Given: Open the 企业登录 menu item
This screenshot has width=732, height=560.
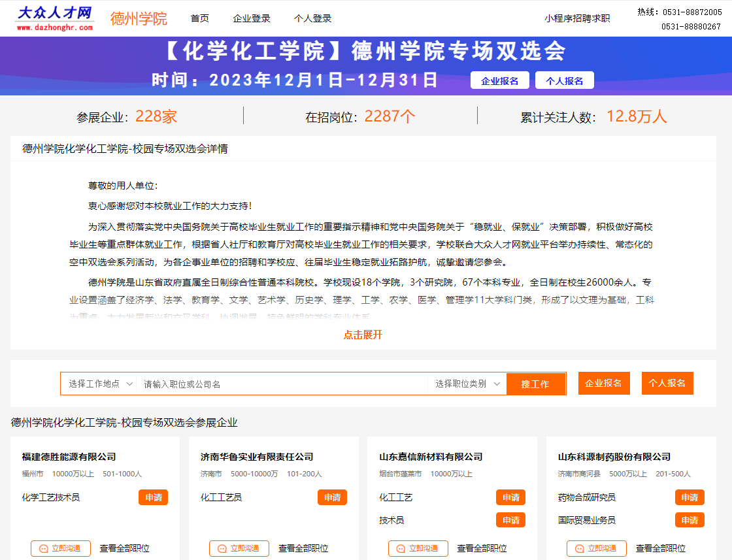Looking at the screenshot, I should 251,18.
